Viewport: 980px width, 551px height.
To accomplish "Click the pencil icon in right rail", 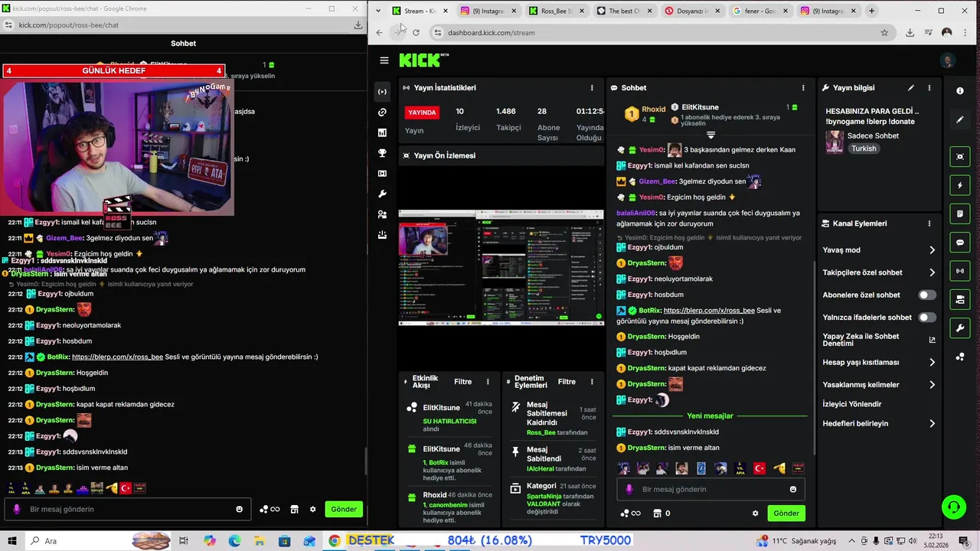I will 960,119.
